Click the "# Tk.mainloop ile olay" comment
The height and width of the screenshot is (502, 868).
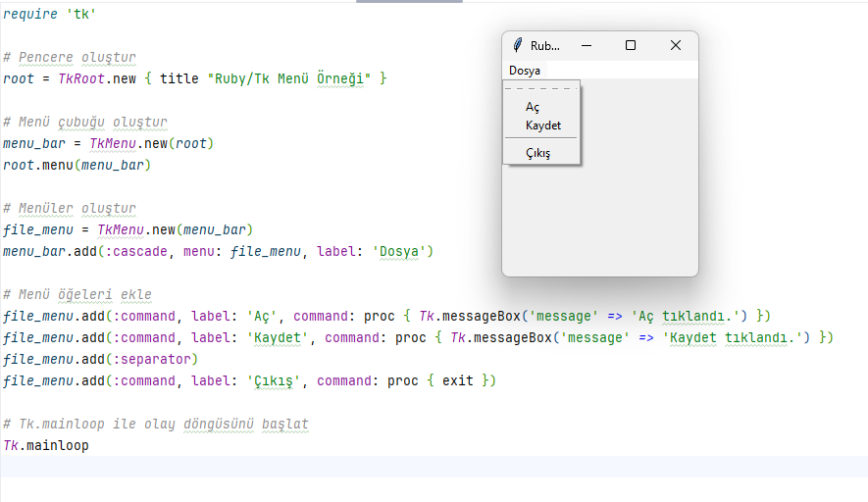click(156, 424)
